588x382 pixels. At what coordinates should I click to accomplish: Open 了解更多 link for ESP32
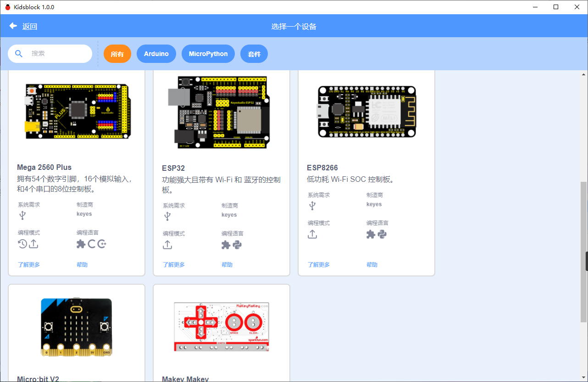(x=174, y=265)
